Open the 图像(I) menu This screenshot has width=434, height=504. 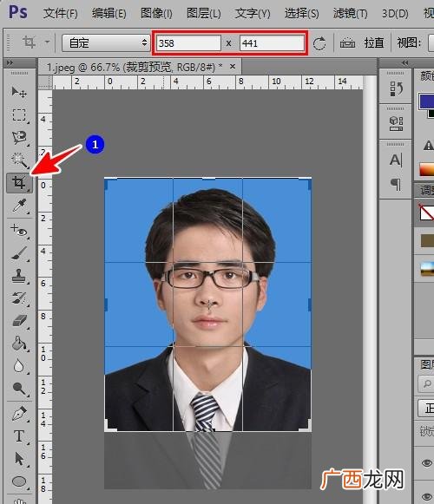(156, 14)
